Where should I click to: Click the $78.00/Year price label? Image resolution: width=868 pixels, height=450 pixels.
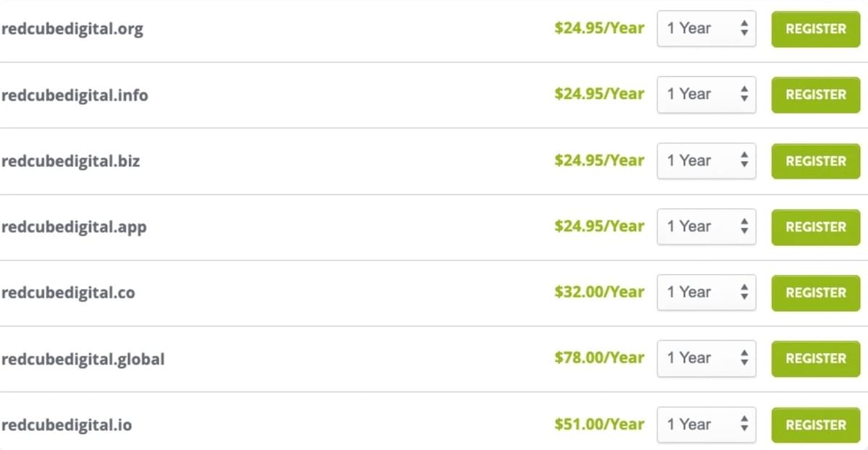point(599,358)
